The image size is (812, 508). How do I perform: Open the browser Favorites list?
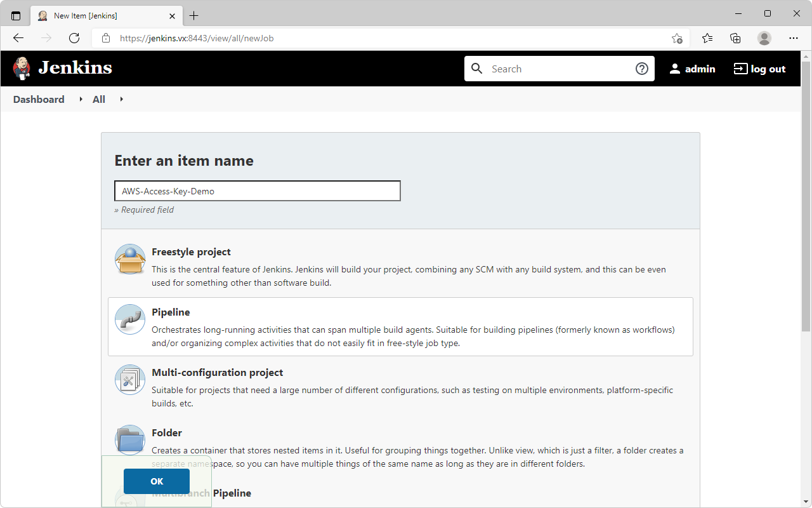(x=707, y=38)
